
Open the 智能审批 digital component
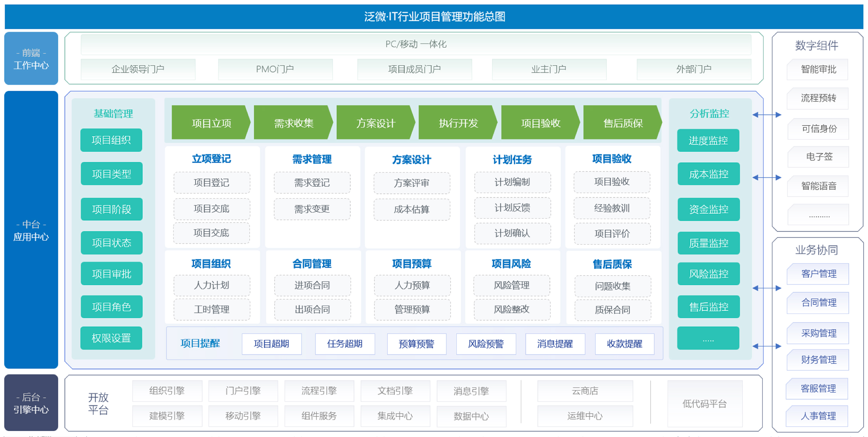[818, 69]
